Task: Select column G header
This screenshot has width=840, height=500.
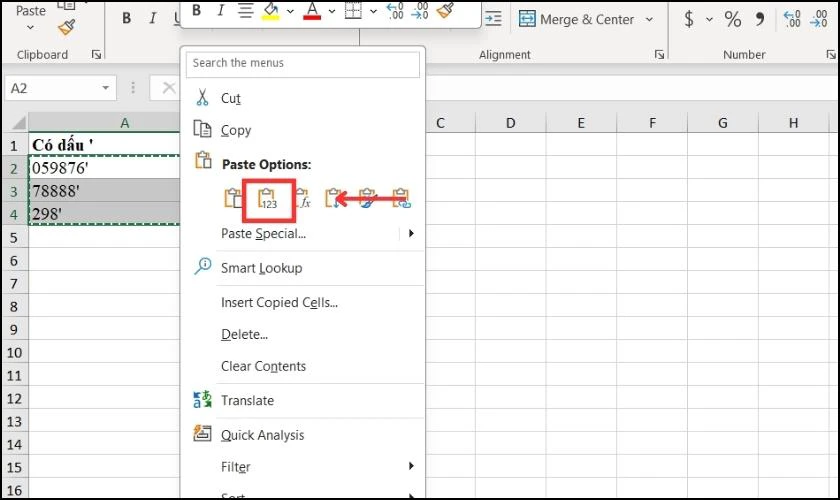Action: pos(723,123)
